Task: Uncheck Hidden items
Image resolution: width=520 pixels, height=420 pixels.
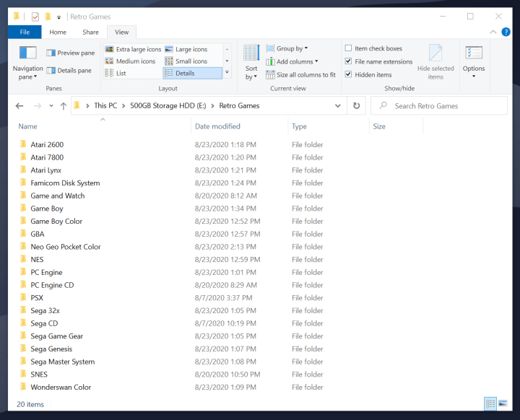Action: click(x=349, y=74)
